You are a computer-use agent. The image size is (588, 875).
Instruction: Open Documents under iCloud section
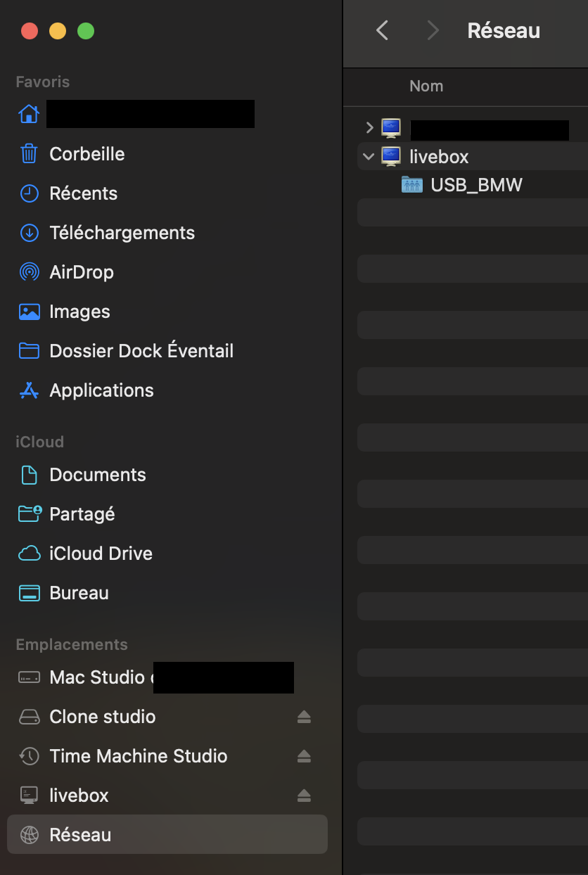(97, 475)
